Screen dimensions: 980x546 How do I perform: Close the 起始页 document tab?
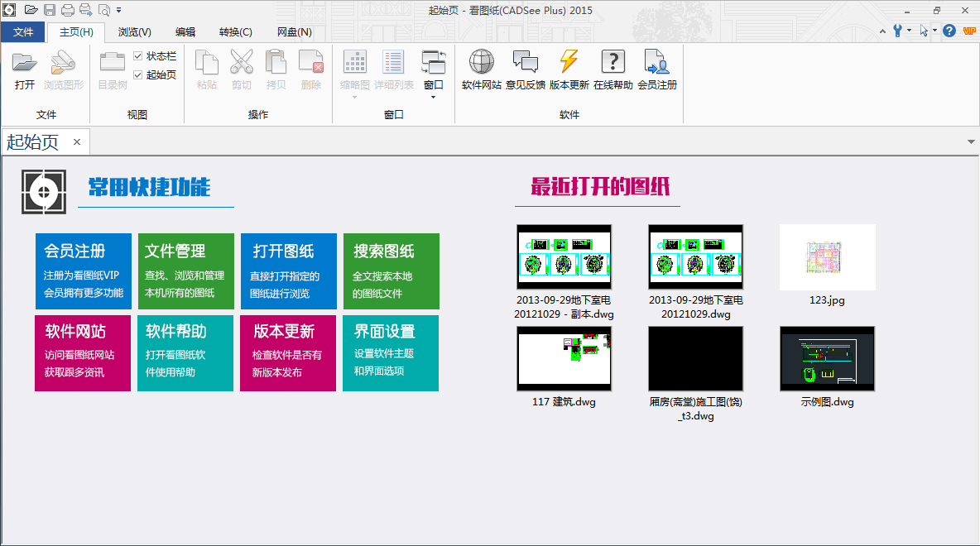(77, 142)
